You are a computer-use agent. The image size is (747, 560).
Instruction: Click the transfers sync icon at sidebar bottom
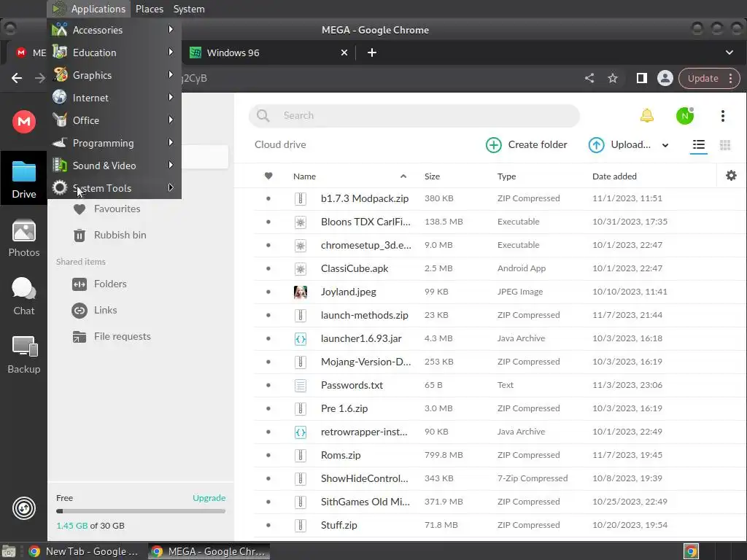point(24,508)
